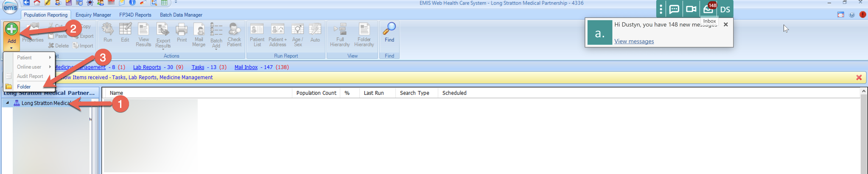
Task: Dismiss the new messages notification popup
Action: [x=726, y=25]
